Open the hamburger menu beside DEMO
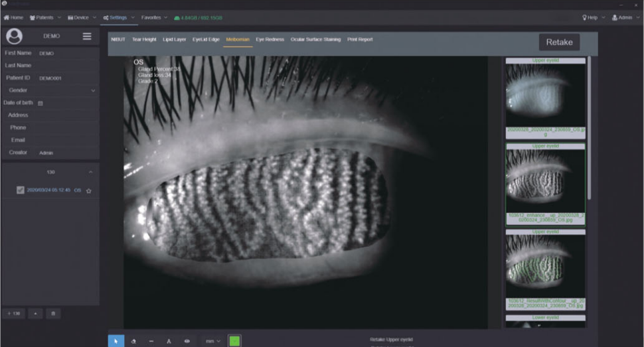Screen dimensions: 644x347 [x=87, y=36]
